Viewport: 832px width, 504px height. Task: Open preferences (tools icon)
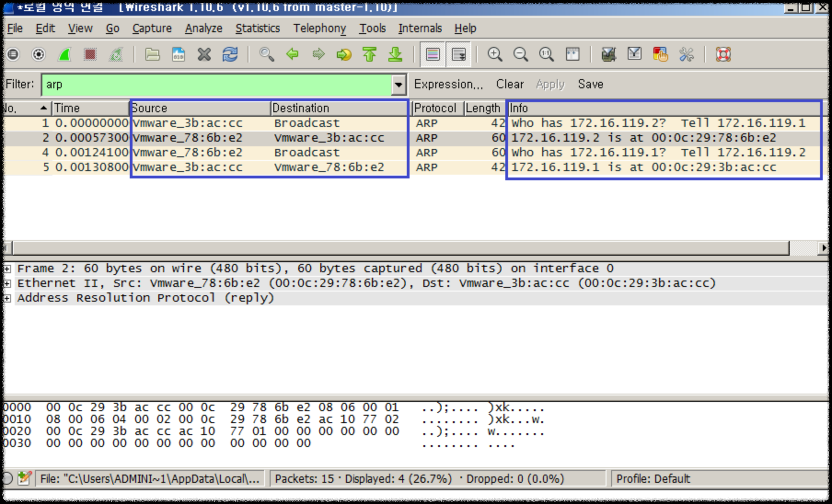(x=686, y=55)
